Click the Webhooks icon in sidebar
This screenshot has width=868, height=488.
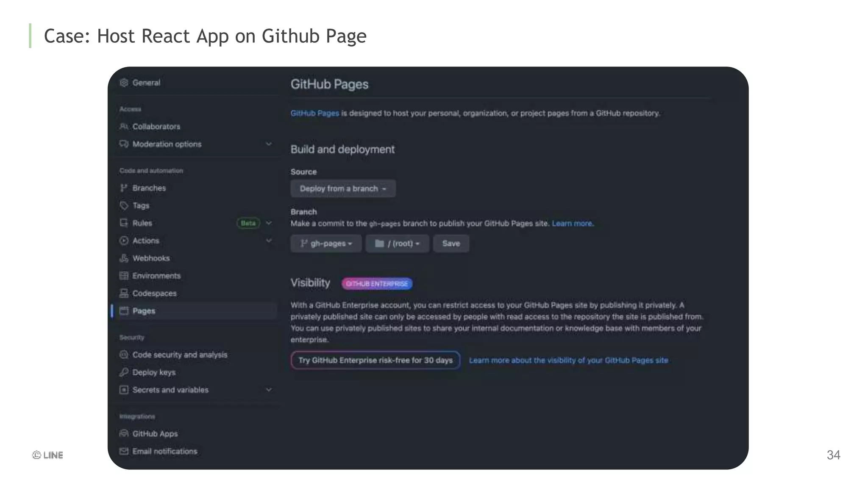[x=124, y=258]
